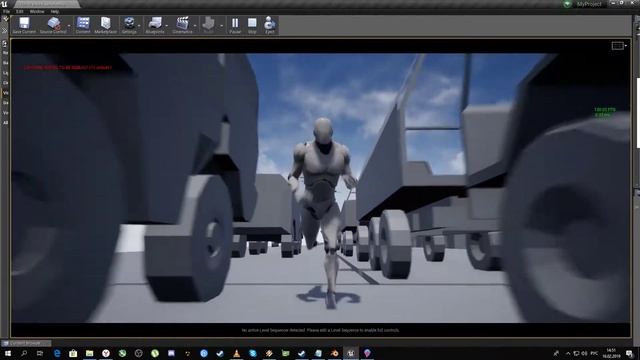Open Skype from the taskbar
The width and height of the screenshot is (640, 360).
253,353
